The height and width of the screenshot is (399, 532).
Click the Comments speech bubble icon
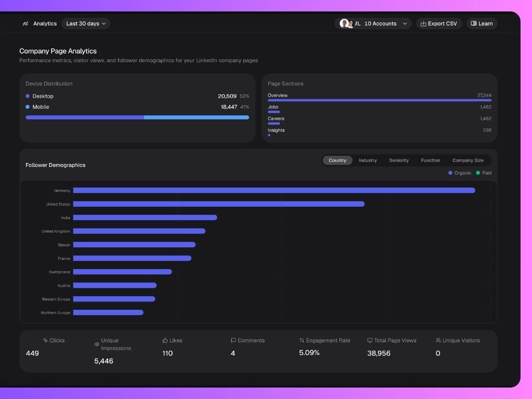(233, 340)
